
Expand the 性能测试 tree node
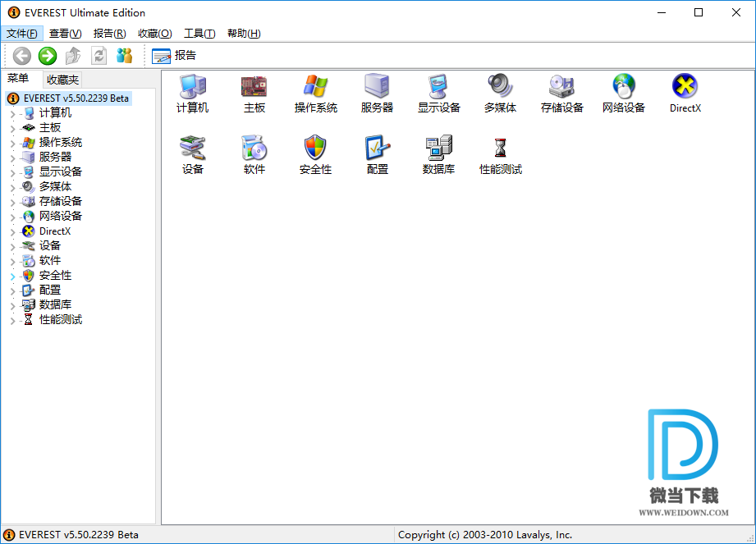pos(13,321)
